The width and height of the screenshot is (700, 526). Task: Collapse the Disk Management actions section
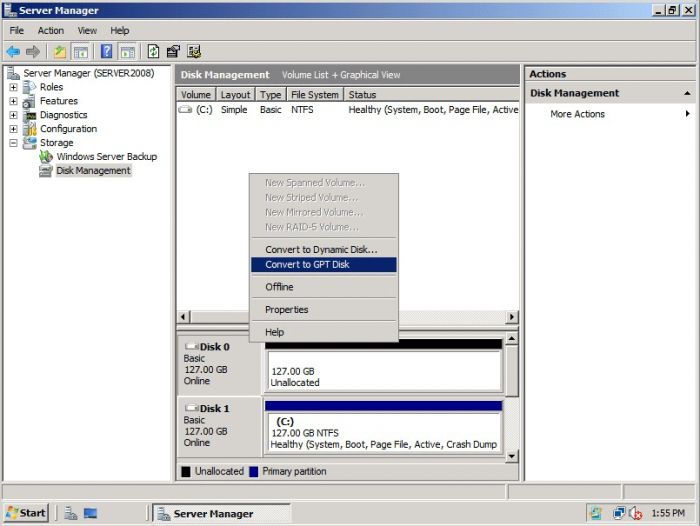coord(687,93)
